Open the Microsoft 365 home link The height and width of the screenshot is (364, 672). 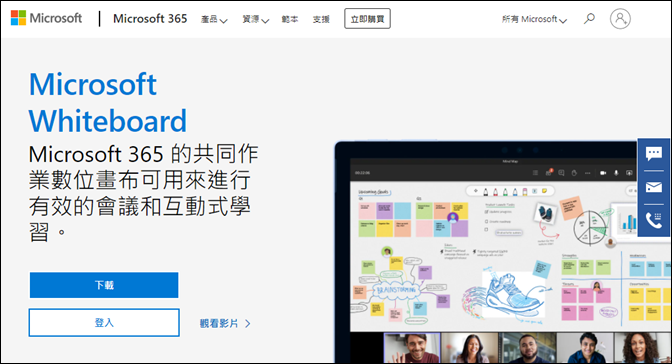150,19
